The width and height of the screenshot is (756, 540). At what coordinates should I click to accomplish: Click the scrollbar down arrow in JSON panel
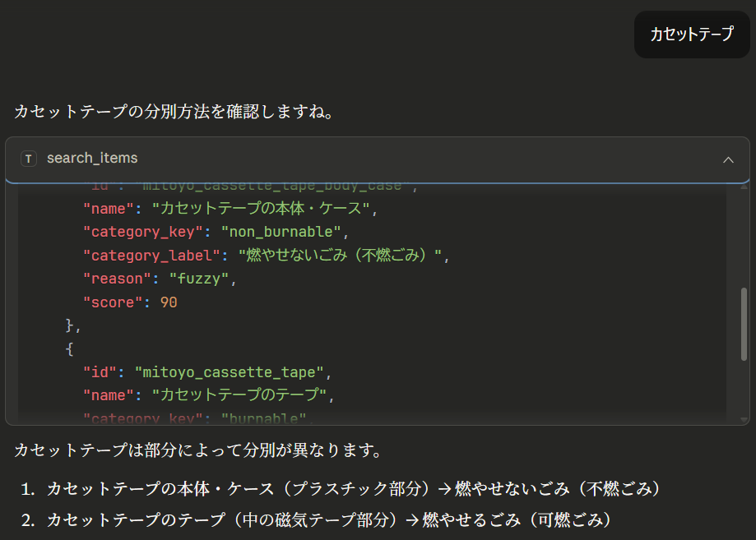coord(744,419)
